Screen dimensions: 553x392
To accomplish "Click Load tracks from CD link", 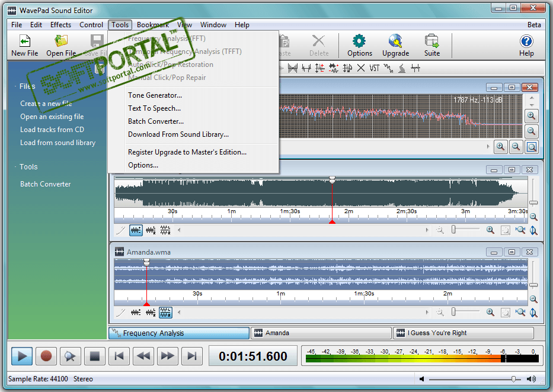I will (x=52, y=130).
